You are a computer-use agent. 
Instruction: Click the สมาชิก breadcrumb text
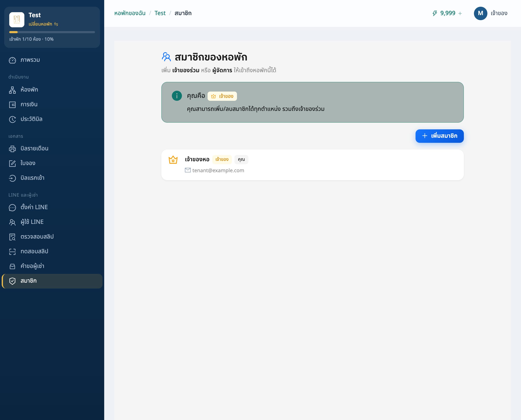[183, 13]
